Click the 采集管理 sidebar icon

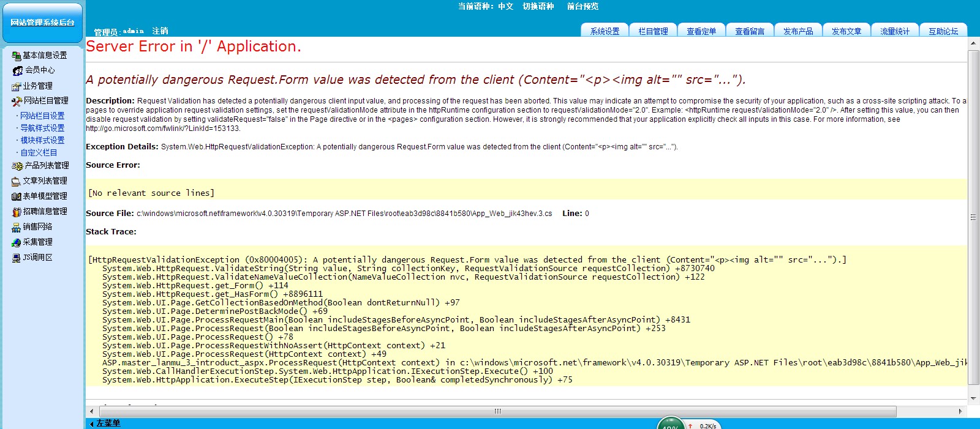[x=17, y=242]
